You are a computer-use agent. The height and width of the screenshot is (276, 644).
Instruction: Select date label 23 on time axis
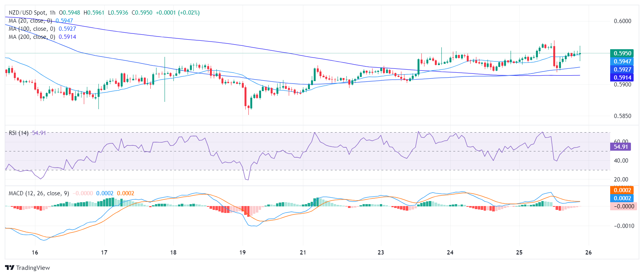click(x=381, y=253)
